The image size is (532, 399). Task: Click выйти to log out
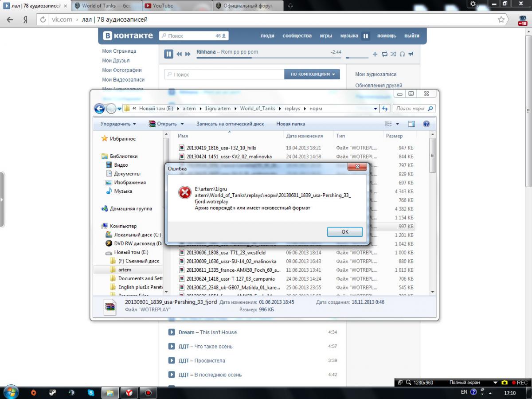pyautogui.click(x=412, y=36)
